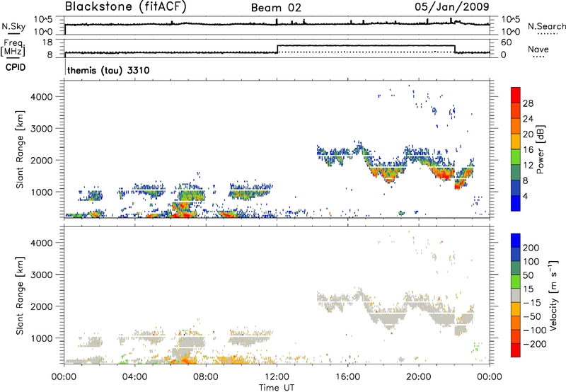Click the 'Time UT' axis label
This screenshot has height=392, width=566.
[x=277, y=388]
